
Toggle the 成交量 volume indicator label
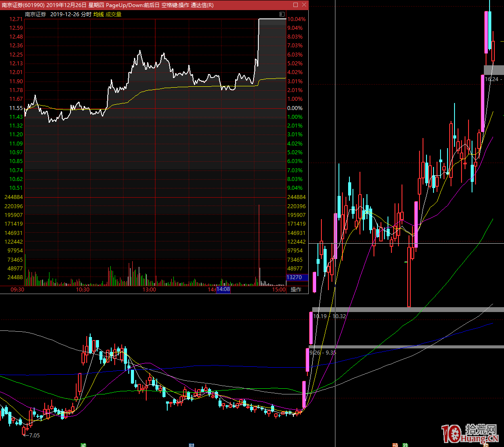113,14
